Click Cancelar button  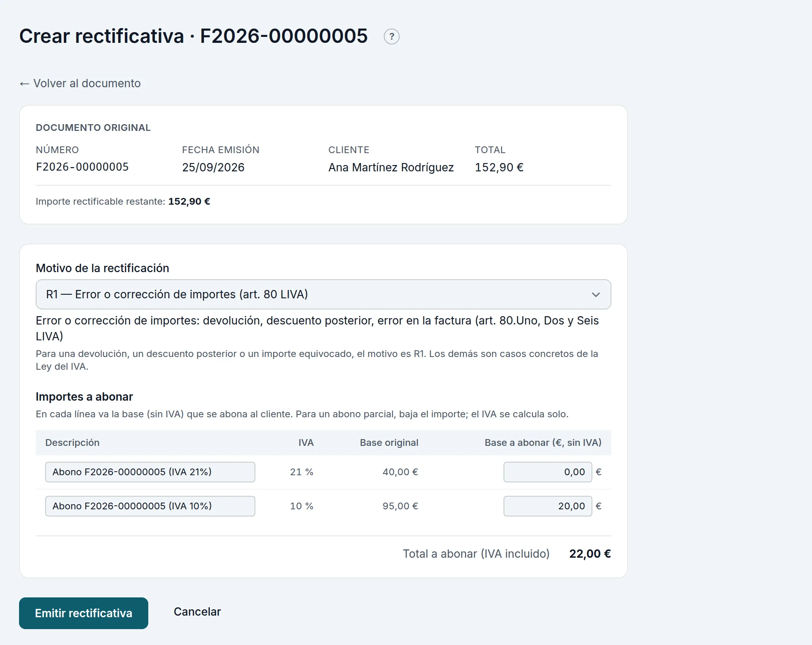pyautogui.click(x=197, y=612)
